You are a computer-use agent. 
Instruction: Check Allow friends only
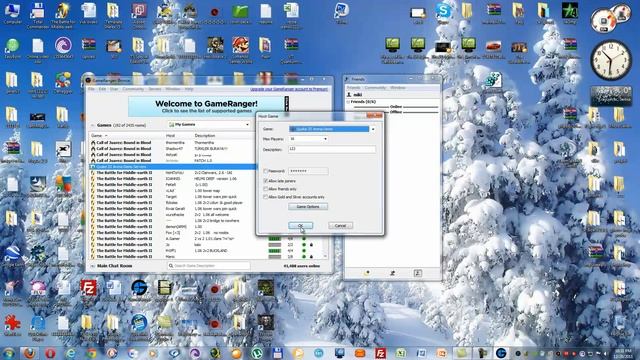coord(266,189)
